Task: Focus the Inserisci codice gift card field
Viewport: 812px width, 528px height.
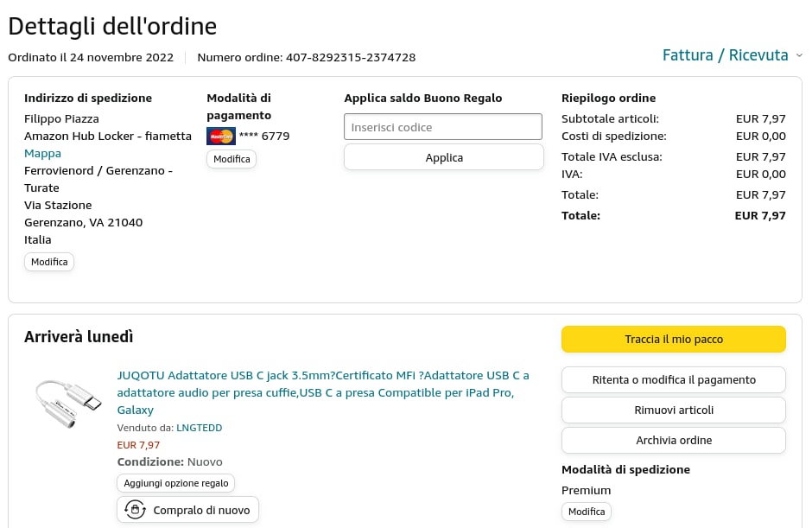Action: coord(443,127)
